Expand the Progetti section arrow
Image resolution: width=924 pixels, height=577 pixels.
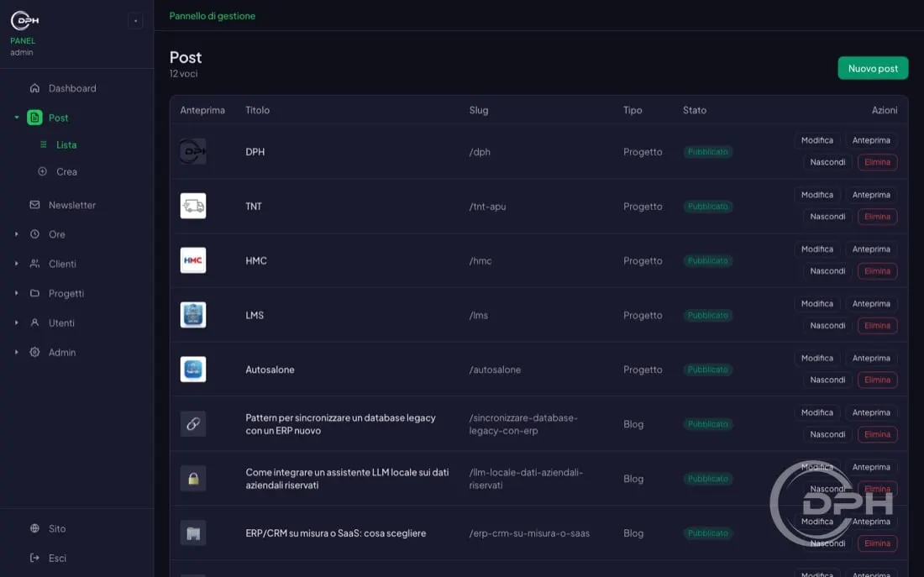(17, 293)
